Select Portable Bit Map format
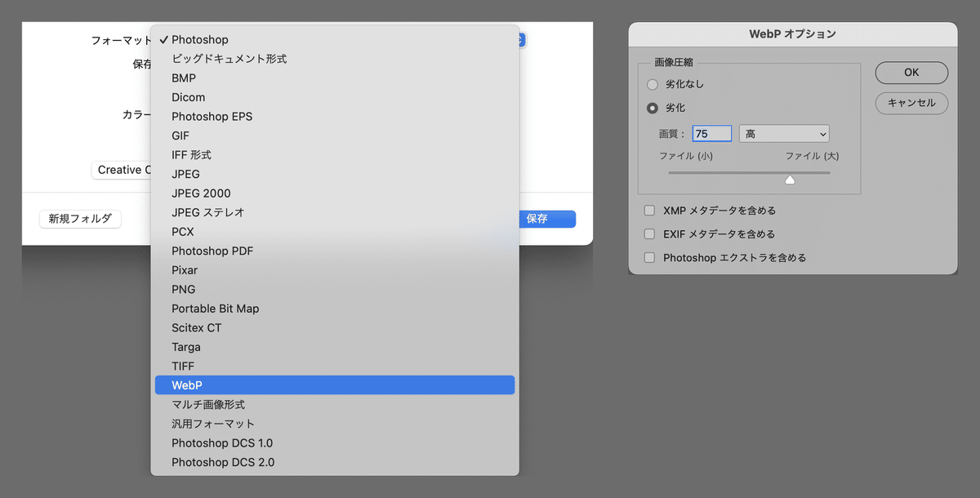980x498 pixels. click(335, 309)
